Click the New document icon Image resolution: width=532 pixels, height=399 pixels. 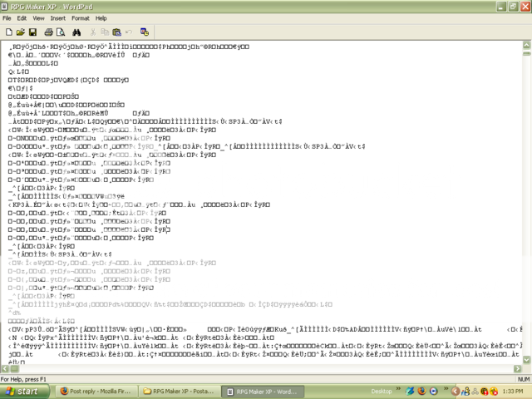(9, 31)
